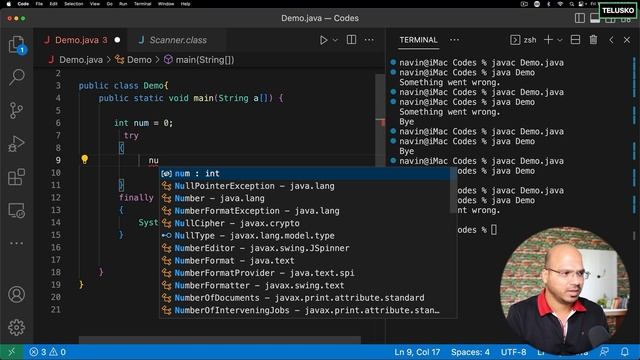Open the Selection menu

pos(73,4)
